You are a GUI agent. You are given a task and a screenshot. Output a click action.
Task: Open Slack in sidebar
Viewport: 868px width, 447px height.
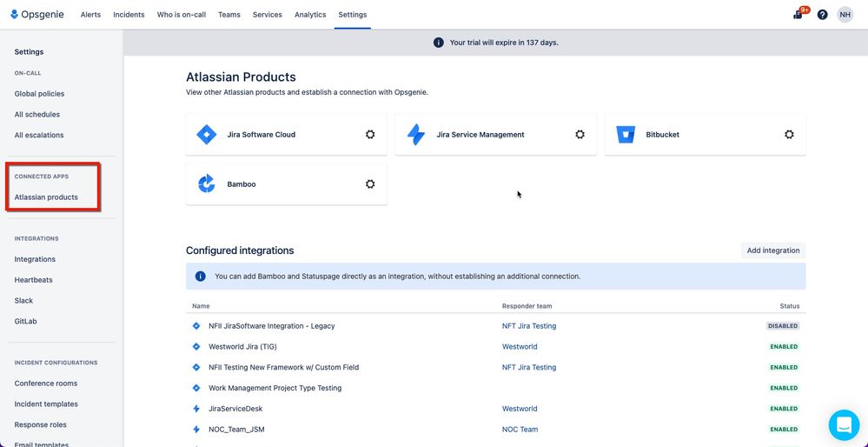(23, 300)
